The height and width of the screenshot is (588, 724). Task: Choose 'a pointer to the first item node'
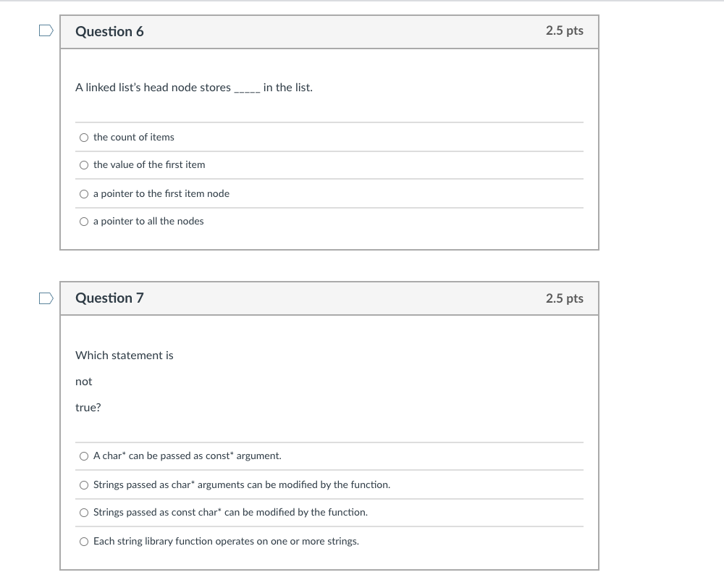(x=84, y=193)
